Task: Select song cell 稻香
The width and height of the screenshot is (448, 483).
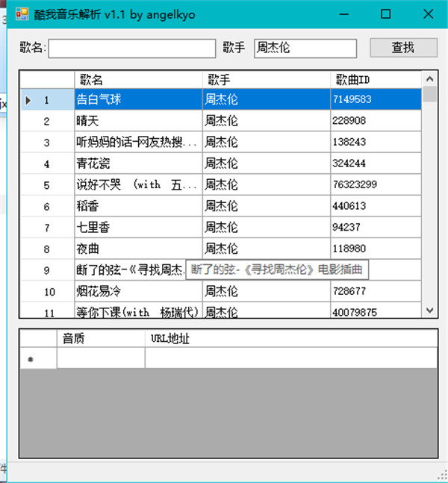Action: [x=138, y=206]
